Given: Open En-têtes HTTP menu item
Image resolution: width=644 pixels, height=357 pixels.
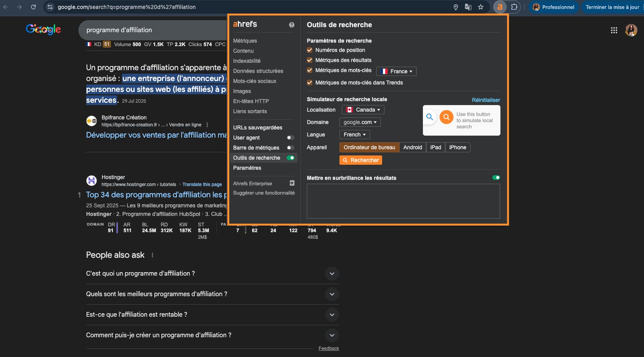Looking at the screenshot, I should [251, 101].
